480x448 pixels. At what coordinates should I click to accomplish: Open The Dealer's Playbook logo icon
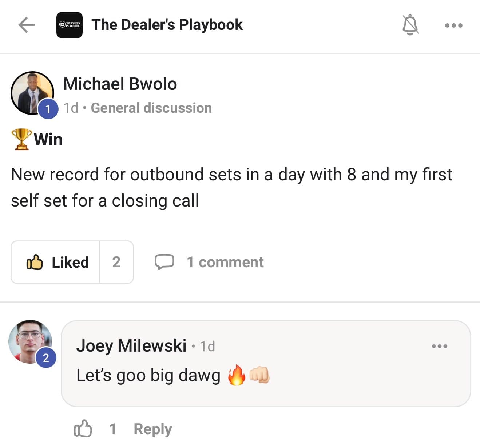pos(70,25)
